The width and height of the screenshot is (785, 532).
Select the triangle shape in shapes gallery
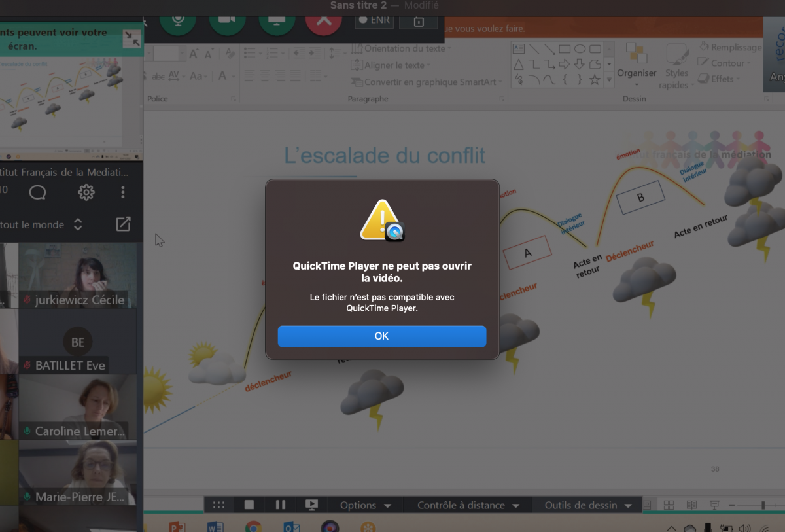519,64
